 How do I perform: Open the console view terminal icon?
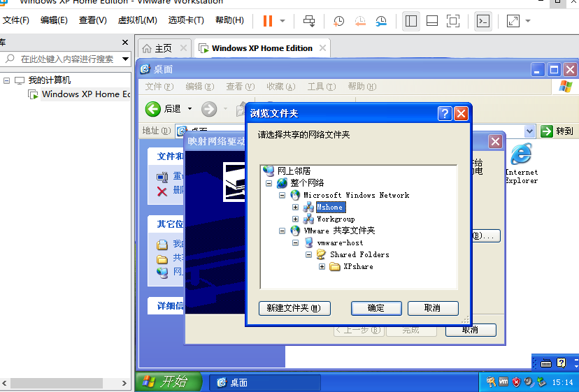click(483, 21)
